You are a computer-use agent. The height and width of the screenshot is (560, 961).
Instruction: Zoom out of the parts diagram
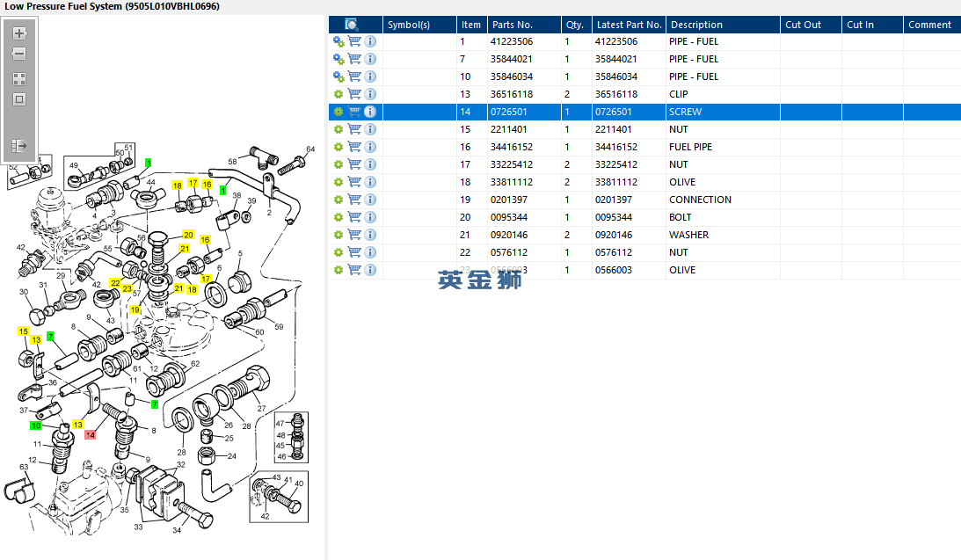coord(19,54)
